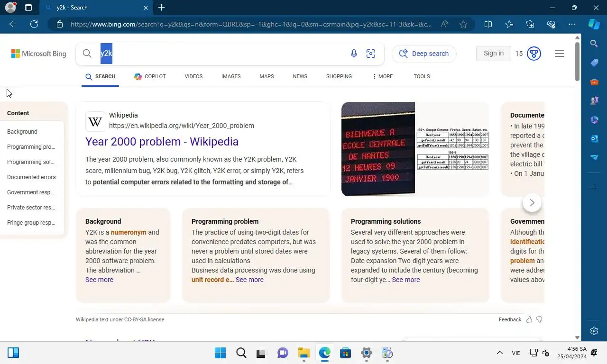
Task: Open File Explorer from taskbar
Action: pyautogui.click(x=303, y=353)
